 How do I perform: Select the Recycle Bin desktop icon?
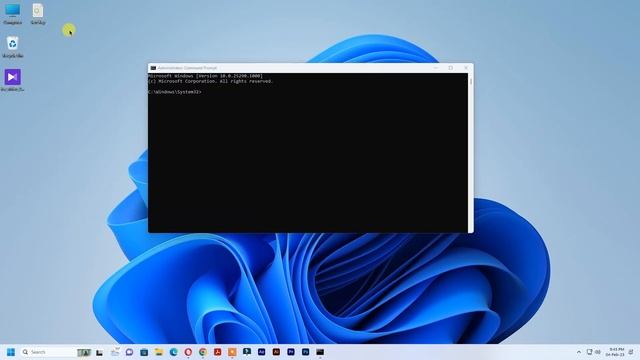tap(13, 47)
